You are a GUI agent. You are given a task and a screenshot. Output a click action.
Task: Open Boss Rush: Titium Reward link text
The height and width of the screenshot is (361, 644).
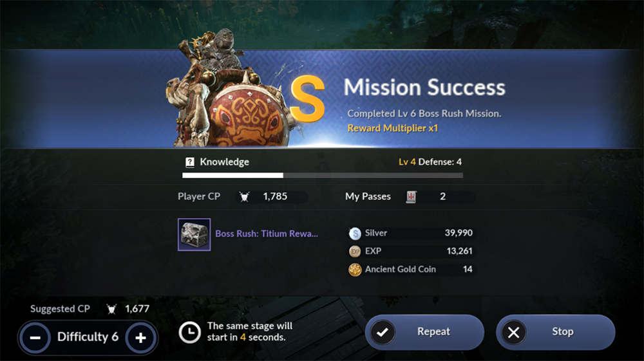pyautogui.click(x=267, y=234)
